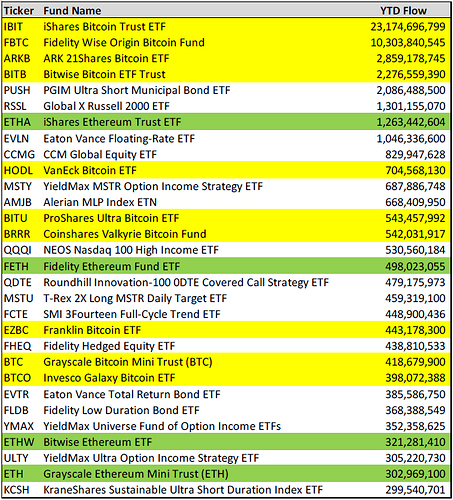Select the Fidelity Ethereum Fund ETF row
This screenshot has width=453, height=500.
226,266
